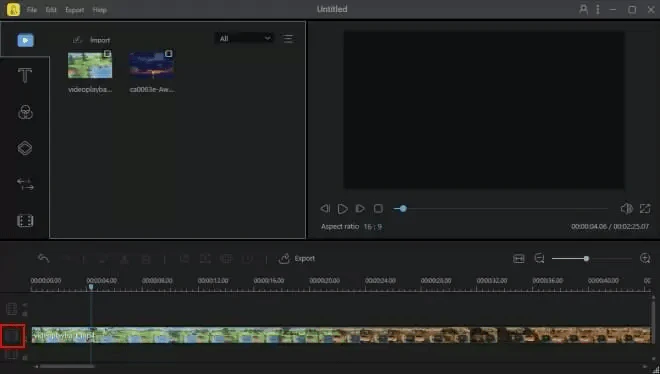Click the dimmed redo arrow
This screenshot has height=374, width=660.
tap(67, 259)
